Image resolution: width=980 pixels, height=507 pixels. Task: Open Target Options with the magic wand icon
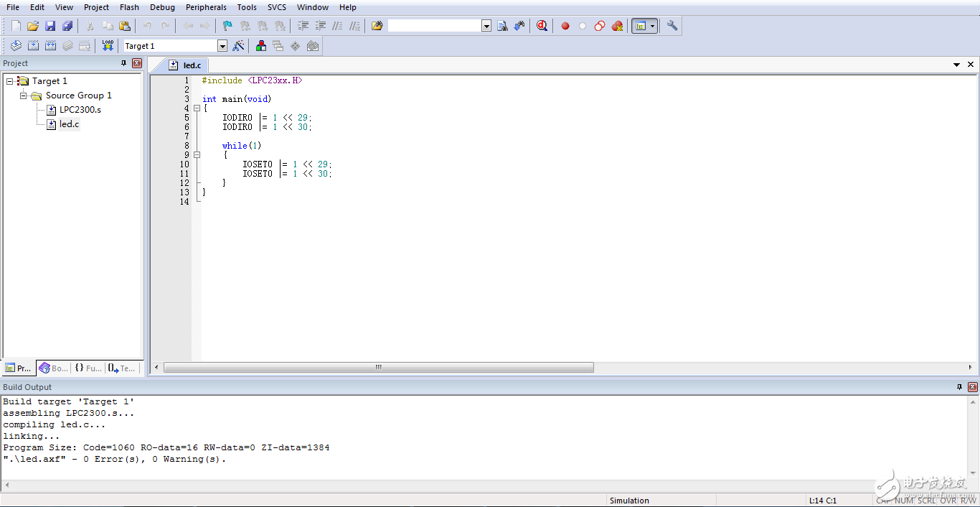[239, 46]
